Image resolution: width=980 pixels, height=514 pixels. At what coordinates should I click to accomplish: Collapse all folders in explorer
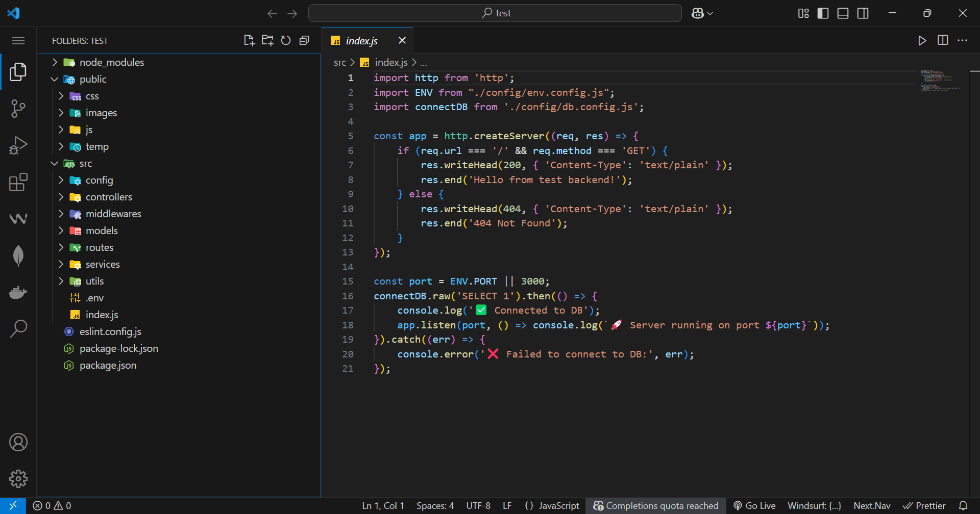[x=304, y=41]
